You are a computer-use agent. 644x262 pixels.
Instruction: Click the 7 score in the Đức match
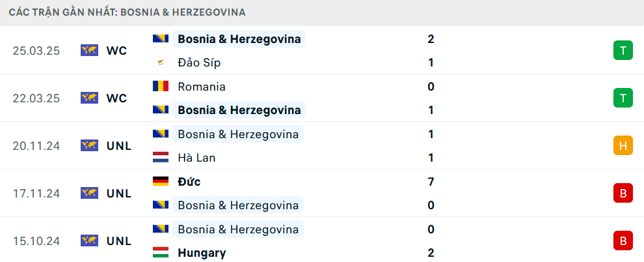click(431, 182)
